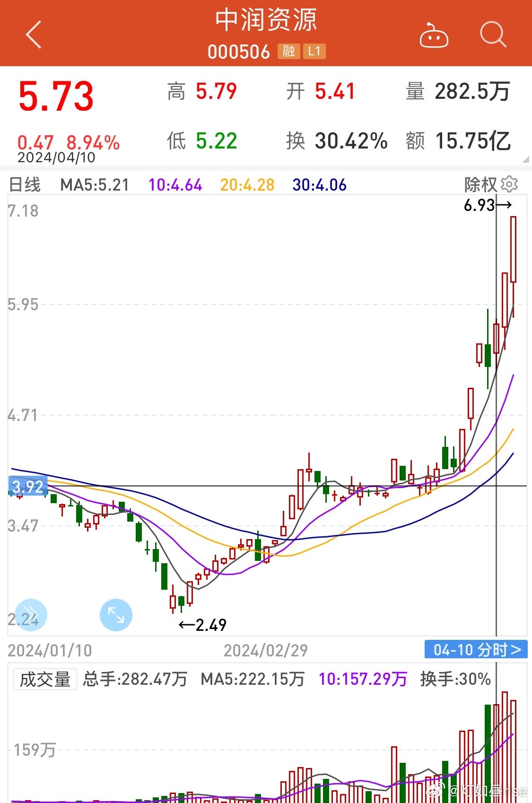
Task: Tap amount 15.75亿
Action: 473,141
